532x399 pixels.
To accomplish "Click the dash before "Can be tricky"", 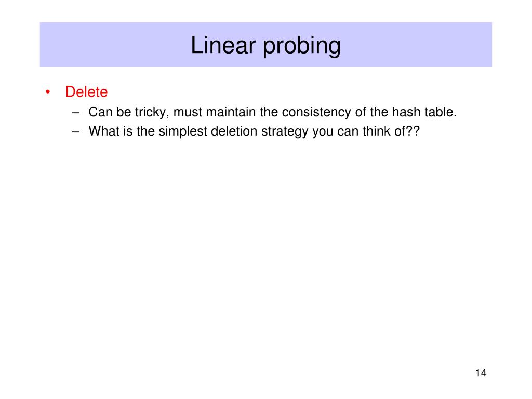I will click(76, 112).
